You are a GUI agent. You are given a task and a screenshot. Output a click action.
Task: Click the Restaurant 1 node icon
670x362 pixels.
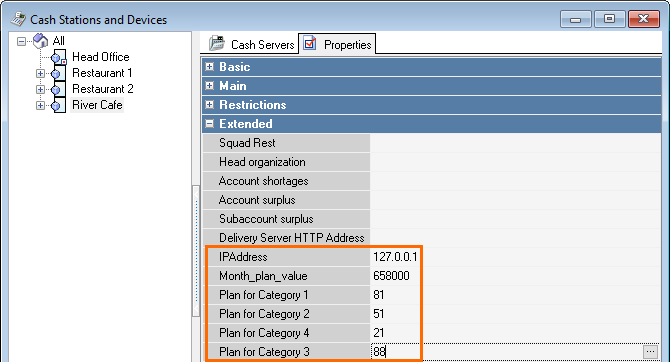tap(58, 73)
